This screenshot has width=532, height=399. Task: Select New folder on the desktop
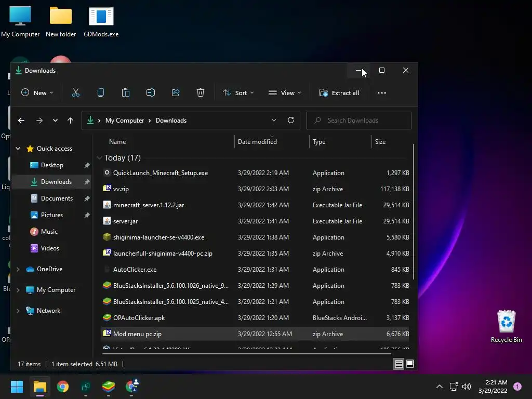tap(61, 22)
